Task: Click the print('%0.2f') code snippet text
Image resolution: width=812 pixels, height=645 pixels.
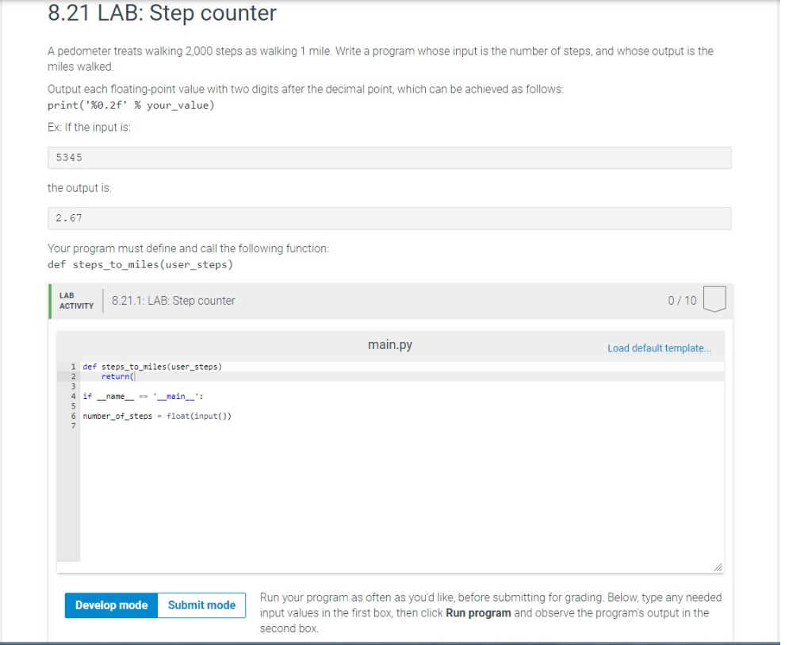Action: 131,104
